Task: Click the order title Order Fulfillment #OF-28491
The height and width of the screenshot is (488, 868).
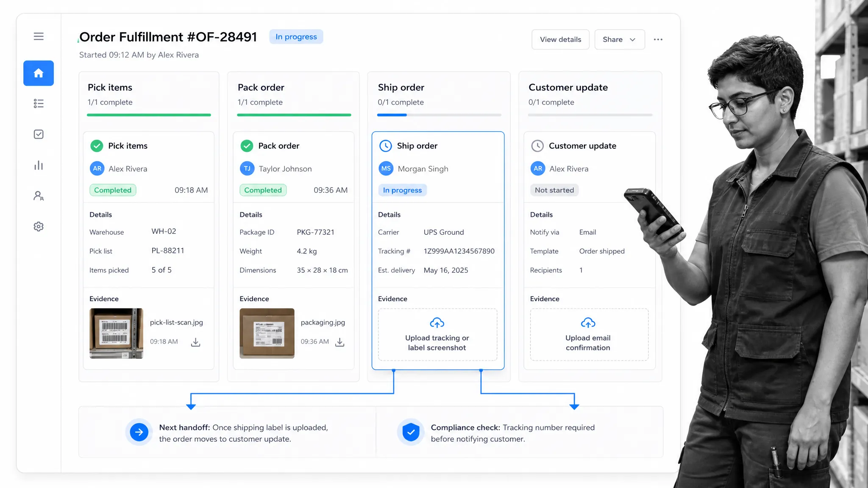Action: 168,37
